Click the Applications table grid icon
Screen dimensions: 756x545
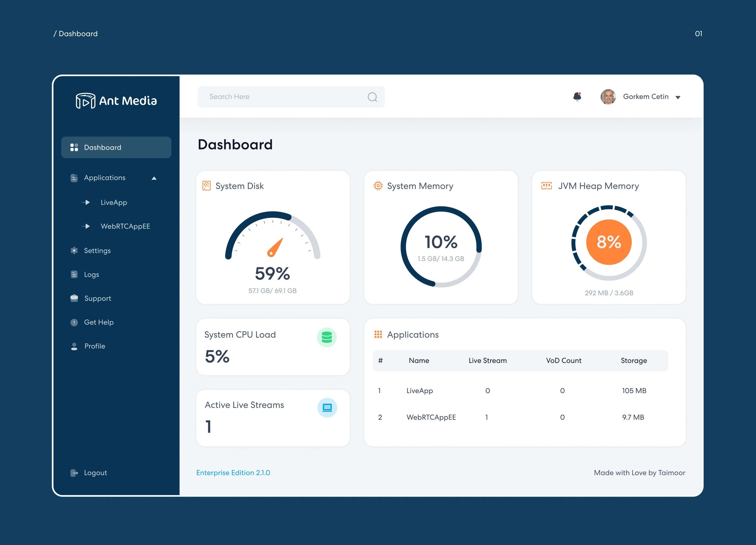(378, 334)
